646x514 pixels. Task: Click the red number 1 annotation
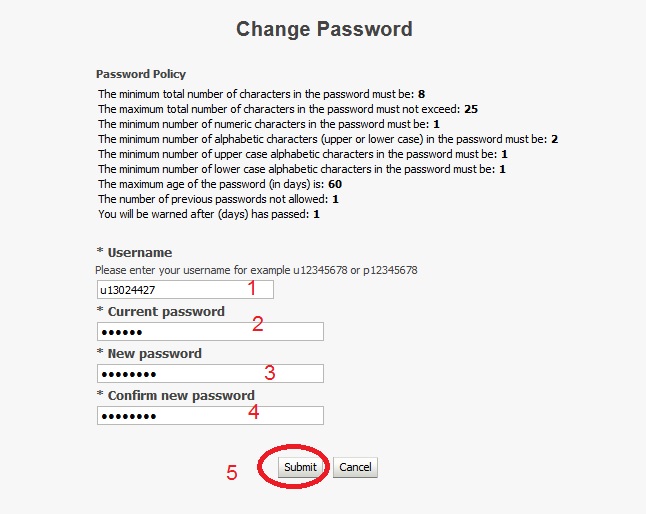[x=252, y=288]
